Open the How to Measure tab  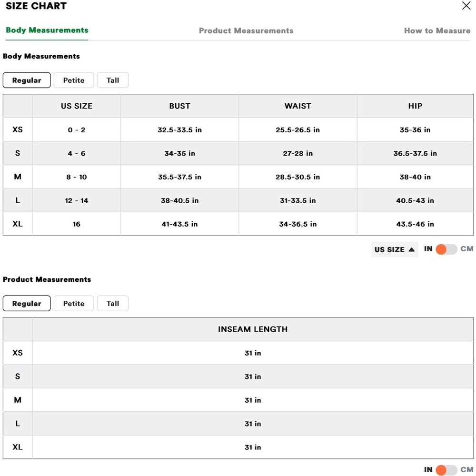point(437,30)
